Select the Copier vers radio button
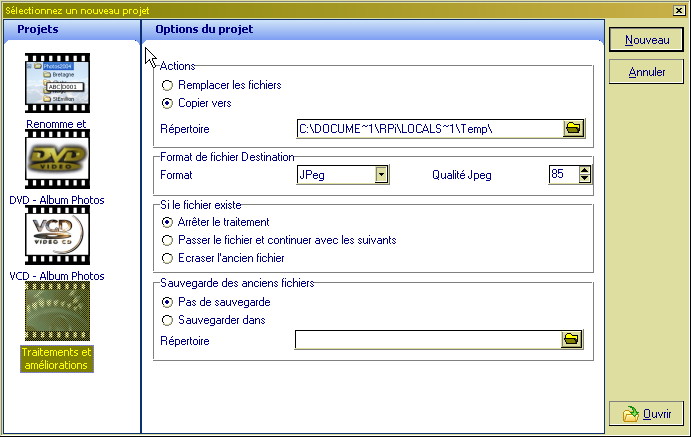This screenshot has width=691, height=437. pyautogui.click(x=167, y=103)
